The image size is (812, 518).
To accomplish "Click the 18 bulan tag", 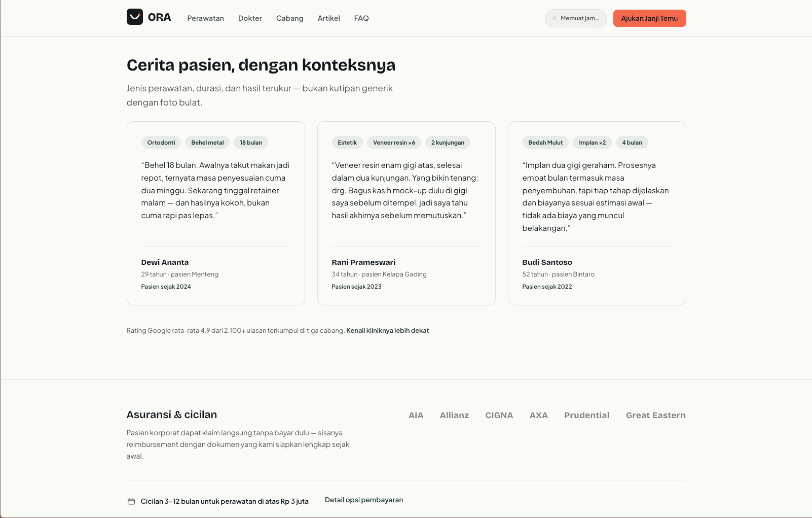I will point(251,143).
